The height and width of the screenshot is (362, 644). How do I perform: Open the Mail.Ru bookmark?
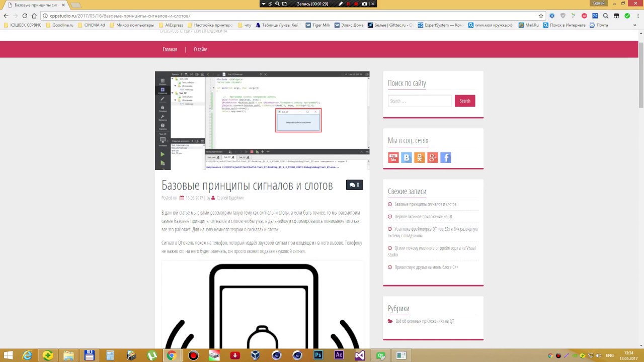[528, 25]
